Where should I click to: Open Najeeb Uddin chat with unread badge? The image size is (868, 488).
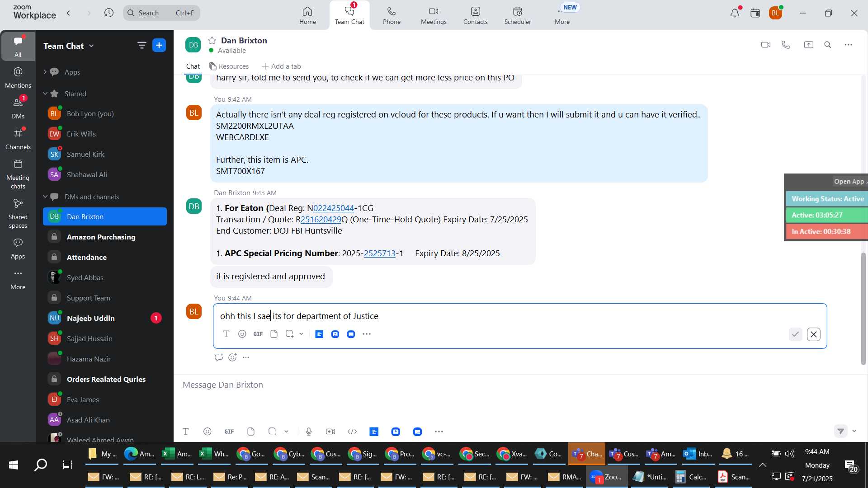[105, 318]
